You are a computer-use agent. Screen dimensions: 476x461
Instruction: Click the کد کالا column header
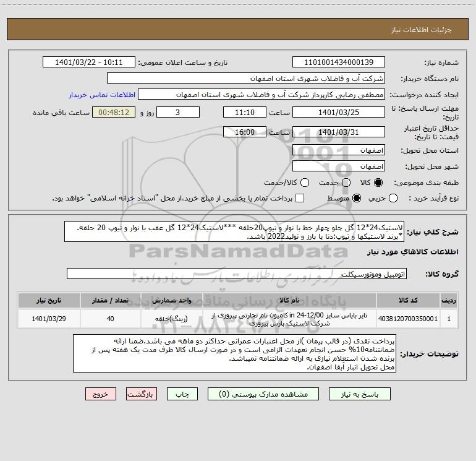click(408, 300)
